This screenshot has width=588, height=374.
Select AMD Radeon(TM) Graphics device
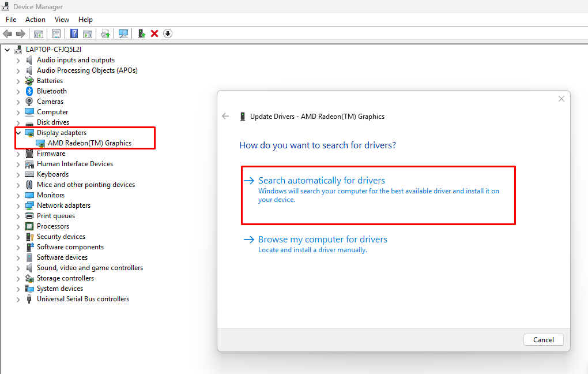[x=89, y=143]
